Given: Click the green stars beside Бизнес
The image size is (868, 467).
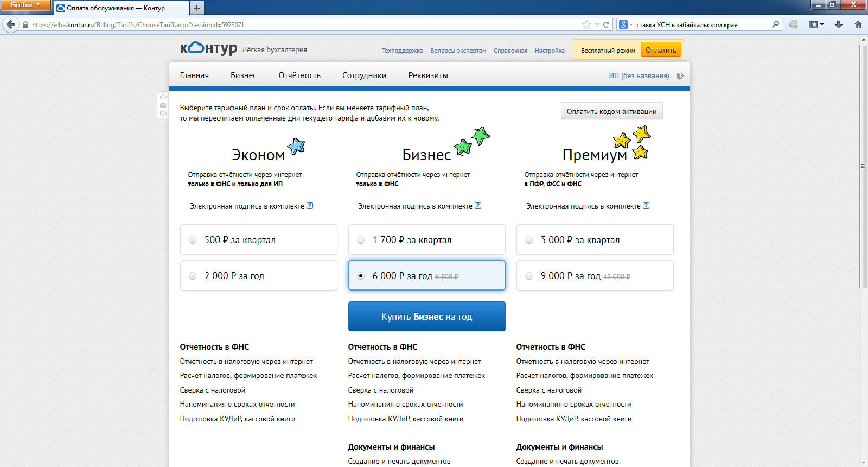Looking at the screenshot, I should pos(471,141).
